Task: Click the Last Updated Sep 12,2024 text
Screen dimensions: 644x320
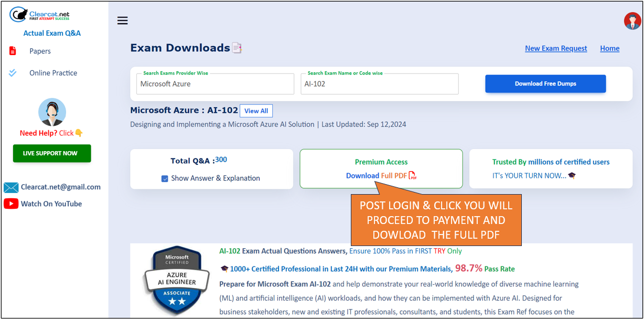Action: (364, 124)
